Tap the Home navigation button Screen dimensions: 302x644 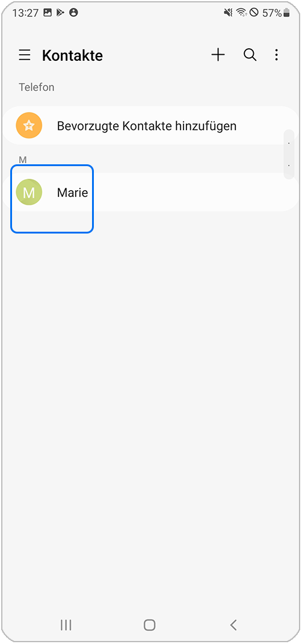(x=150, y=625)
